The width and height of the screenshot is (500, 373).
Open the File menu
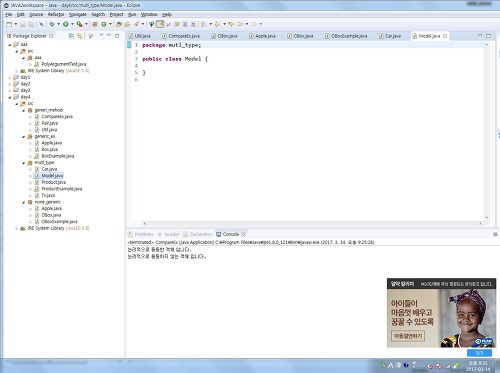pos(9,15)
